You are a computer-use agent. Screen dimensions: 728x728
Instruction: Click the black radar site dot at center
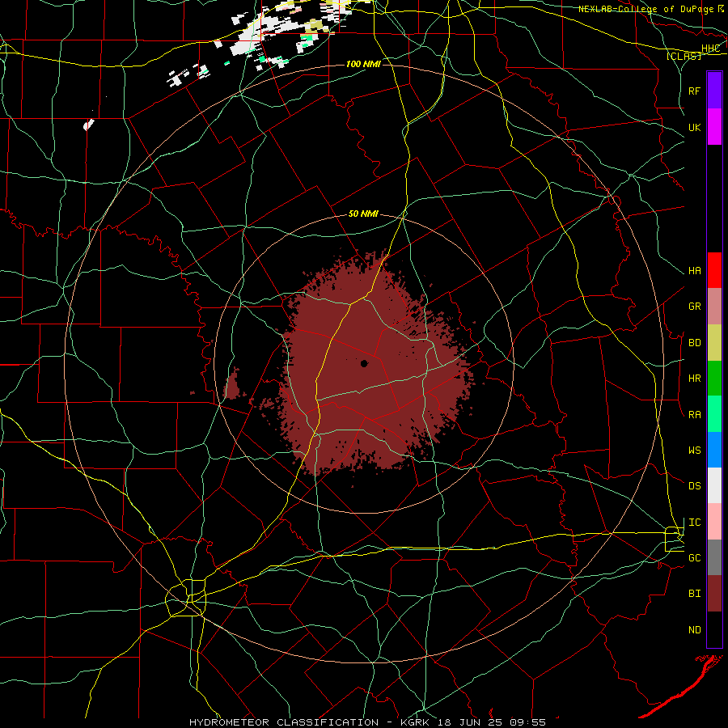click(x=364, y=363)
